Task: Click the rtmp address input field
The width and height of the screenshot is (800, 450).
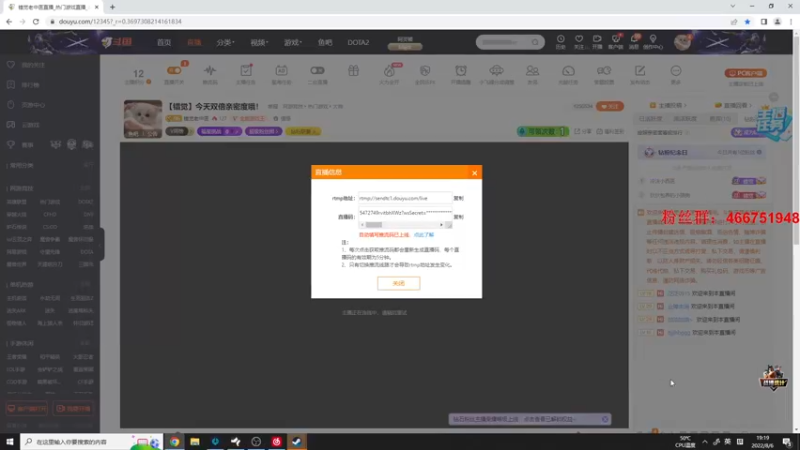Action: tap(405, 198)
